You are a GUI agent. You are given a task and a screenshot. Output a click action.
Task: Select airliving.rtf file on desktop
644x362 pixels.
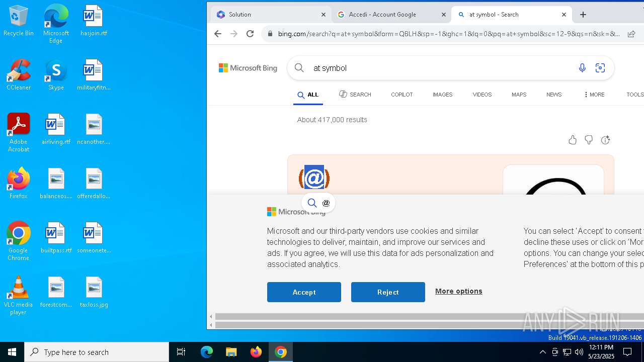(x=56, y=129)
